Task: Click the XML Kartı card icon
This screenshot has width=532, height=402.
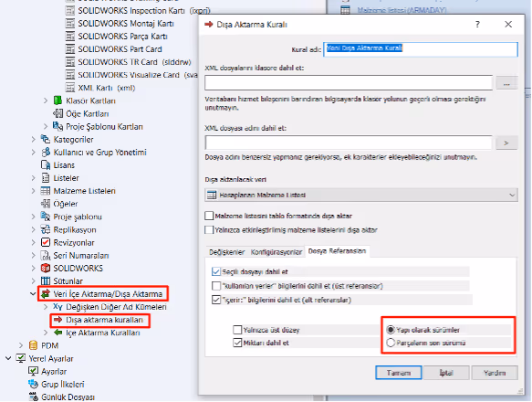Action: 70,88
